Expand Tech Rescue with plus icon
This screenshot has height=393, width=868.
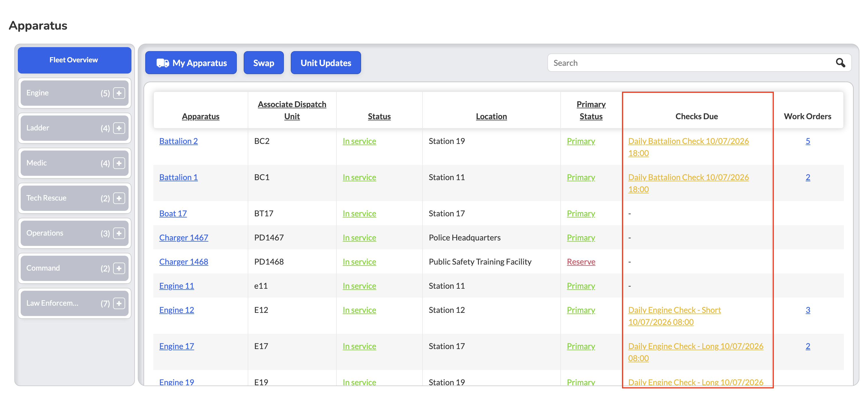point(119,198)
